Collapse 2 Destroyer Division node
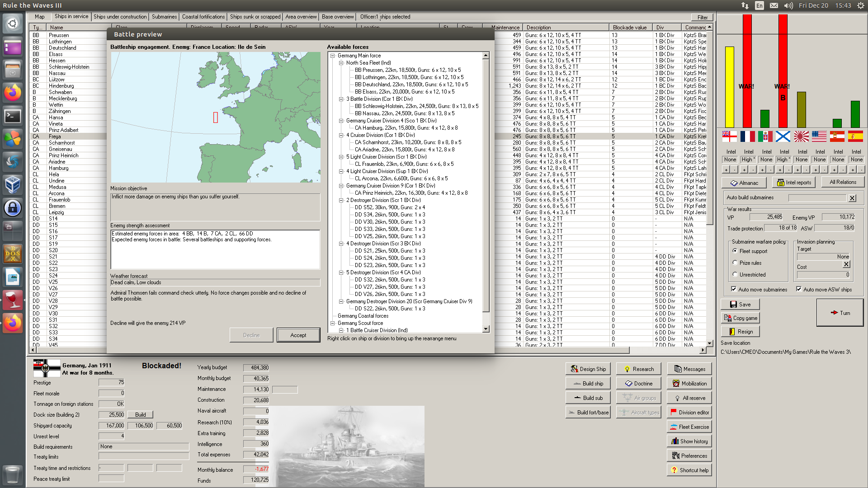The image size is (868, 488). (x=341, y=200)
